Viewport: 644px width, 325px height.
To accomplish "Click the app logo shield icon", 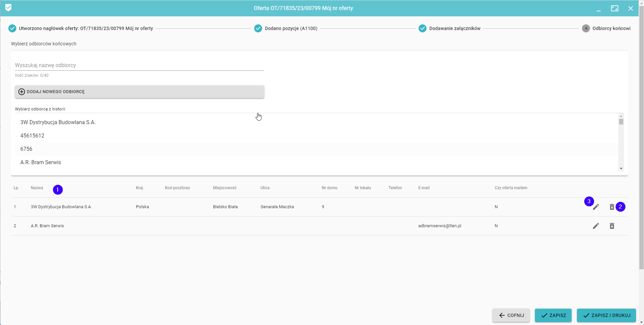I will click(x=9, y=8).
